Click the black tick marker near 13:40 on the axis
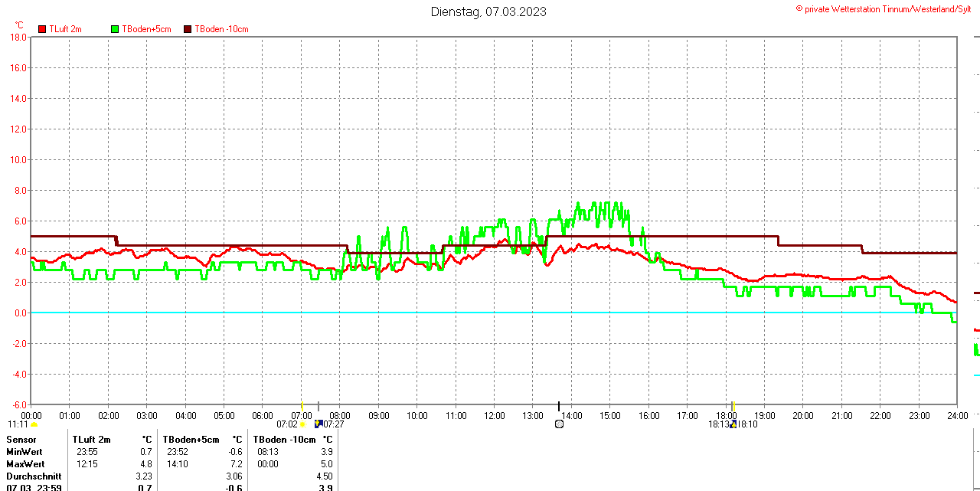980x491 pixels. pyautogui.click(x=559, y=406)
